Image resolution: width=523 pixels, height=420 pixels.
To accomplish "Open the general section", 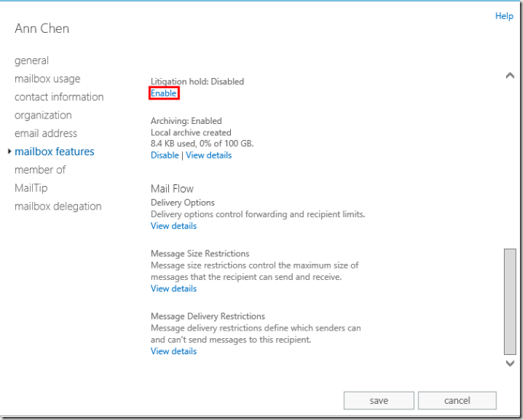I will click(31, 60).
